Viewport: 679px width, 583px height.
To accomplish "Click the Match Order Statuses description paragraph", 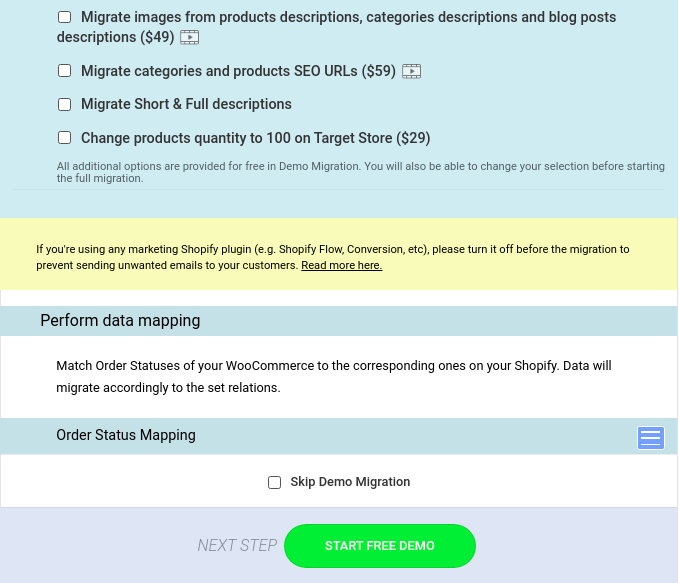I will 334,376.
